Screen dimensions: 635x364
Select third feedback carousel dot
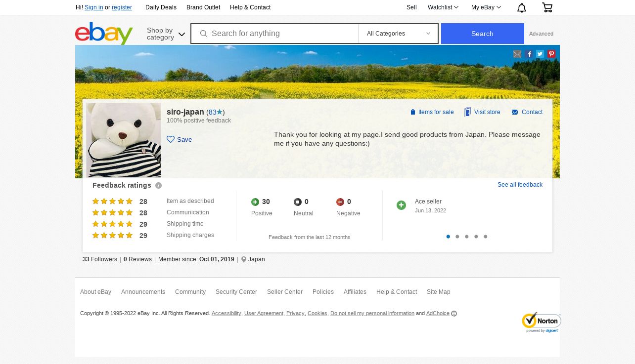pyautogui.click(x=467, y=237)
